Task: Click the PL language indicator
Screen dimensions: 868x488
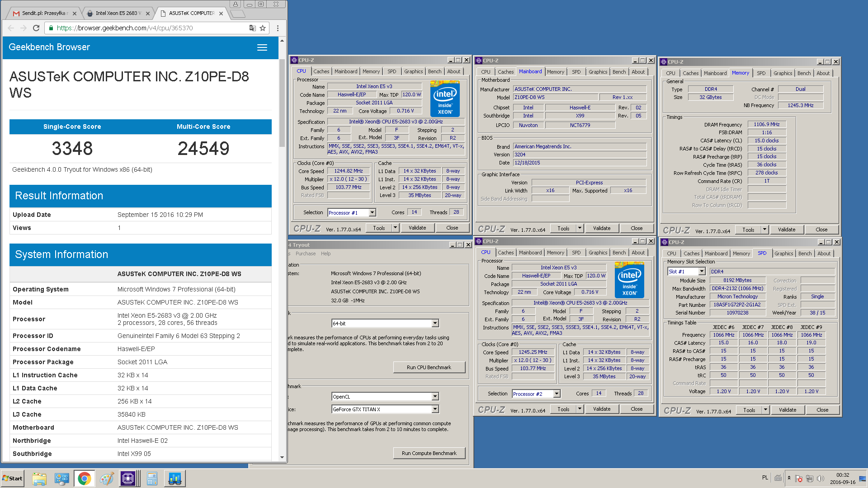Action: tap(765, 478)
